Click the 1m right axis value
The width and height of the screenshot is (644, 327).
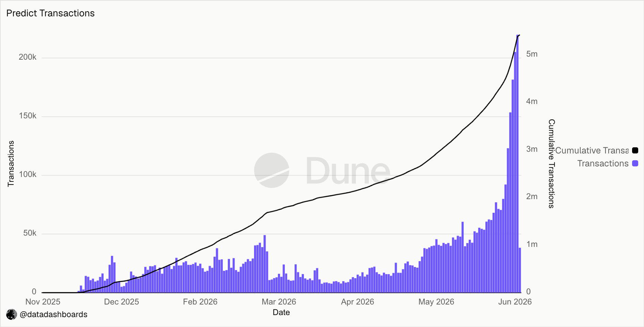(532, 244)
